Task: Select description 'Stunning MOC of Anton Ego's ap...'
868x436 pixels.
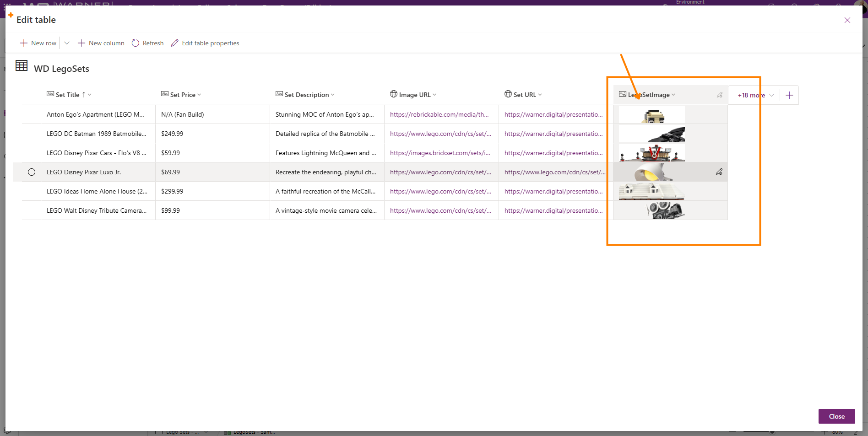Action: click(x=327, y=114)
